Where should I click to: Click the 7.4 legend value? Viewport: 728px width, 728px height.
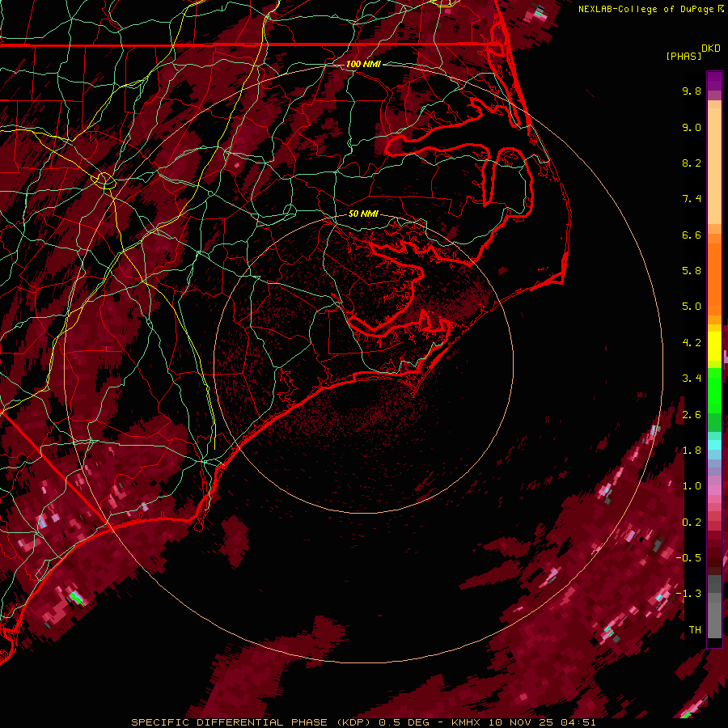coord(692,199)
